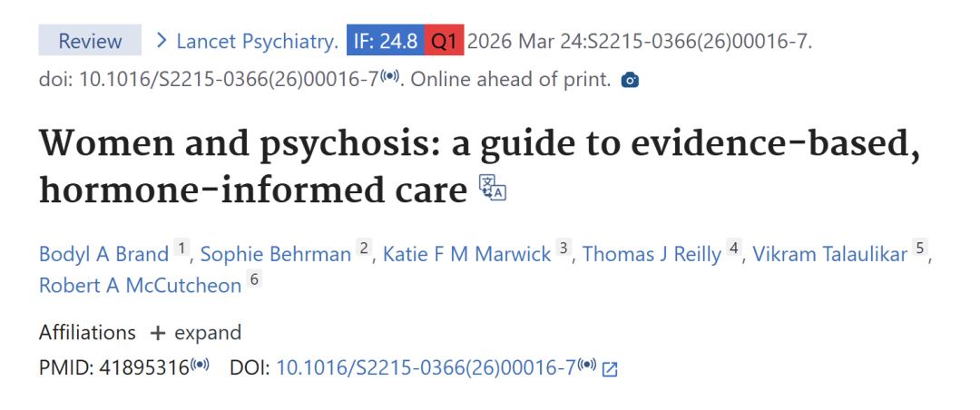
Task: Open author Thomas J Reilly
Action: (651, 254)
